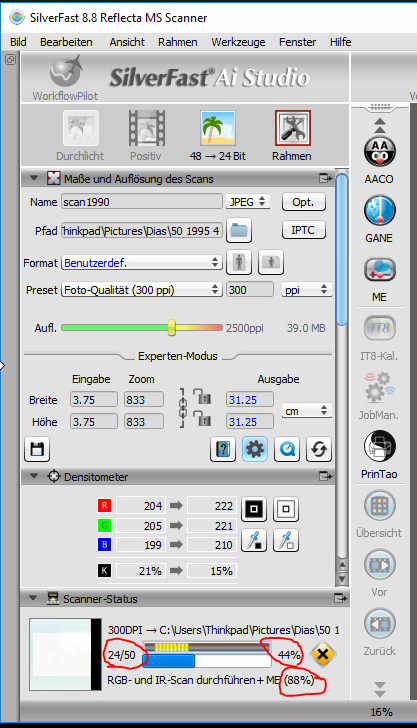Screen dimensions: 417x728
Task: Save settings with floppy disk icon
Action: [37, 449]
